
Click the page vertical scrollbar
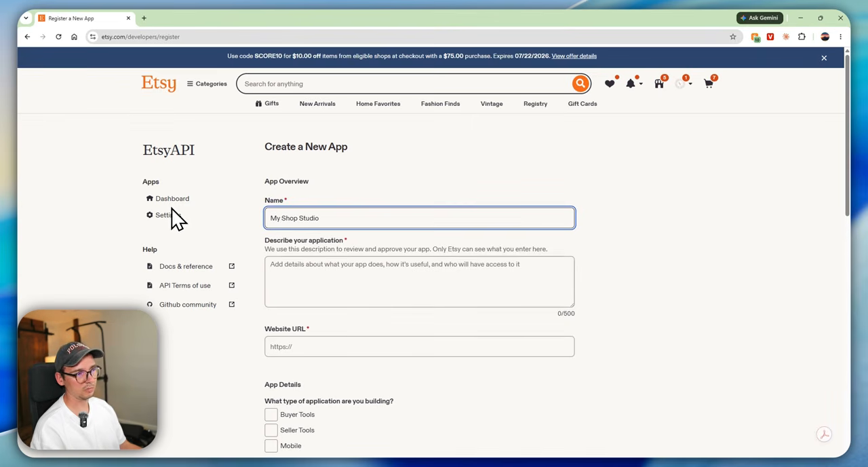coord(846,136)
